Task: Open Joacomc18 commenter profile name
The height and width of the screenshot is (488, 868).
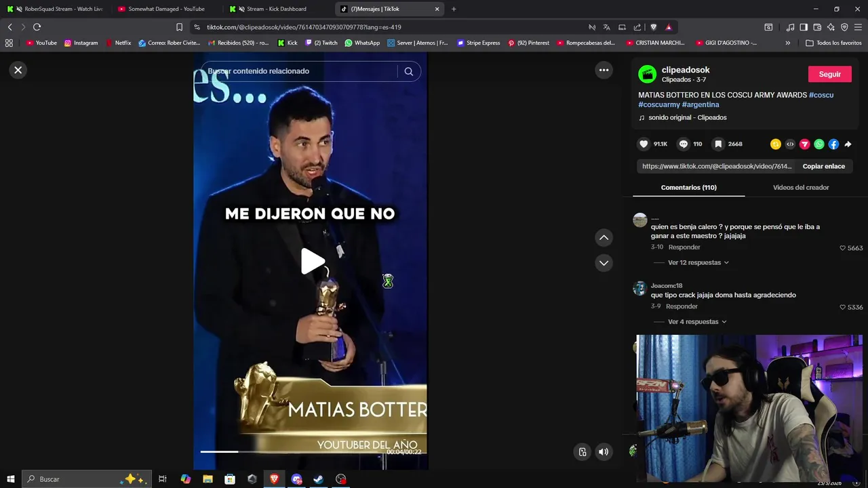Action: (667, 286)
